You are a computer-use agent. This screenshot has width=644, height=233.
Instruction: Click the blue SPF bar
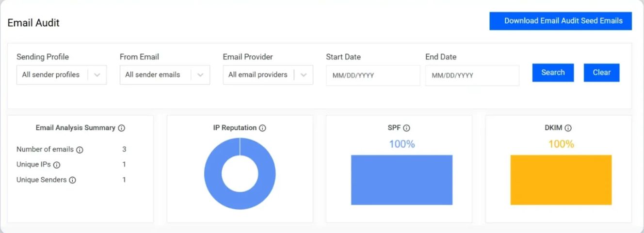coord(402,180)
